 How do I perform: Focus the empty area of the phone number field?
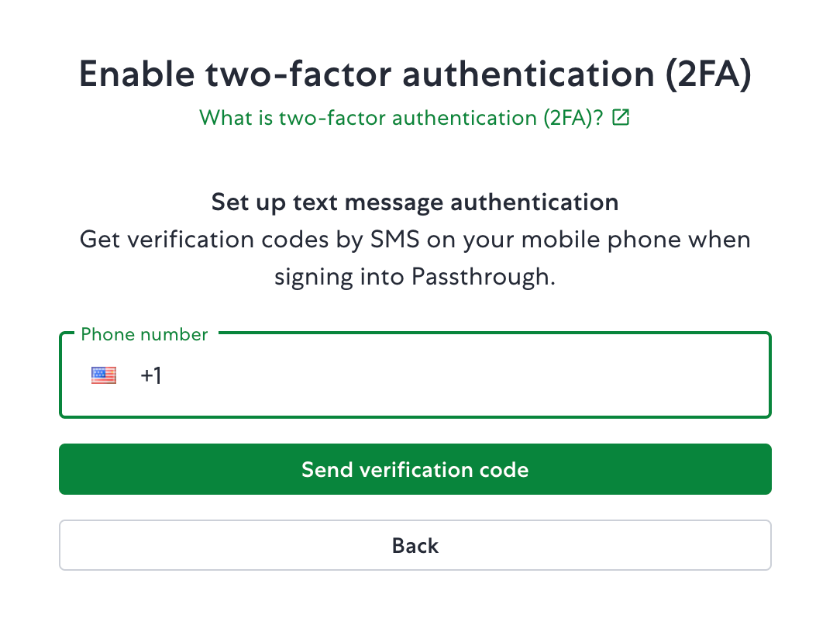pos(465,376)
